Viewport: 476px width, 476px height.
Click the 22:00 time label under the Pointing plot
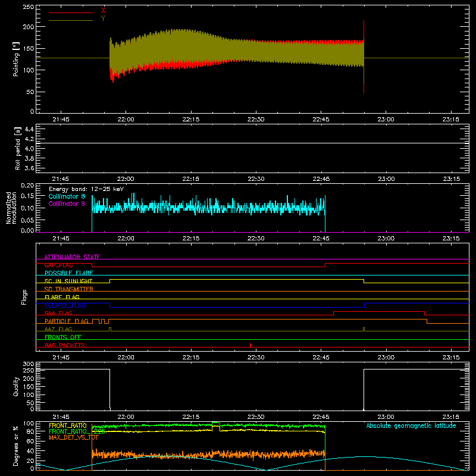(x=126, y=120)
